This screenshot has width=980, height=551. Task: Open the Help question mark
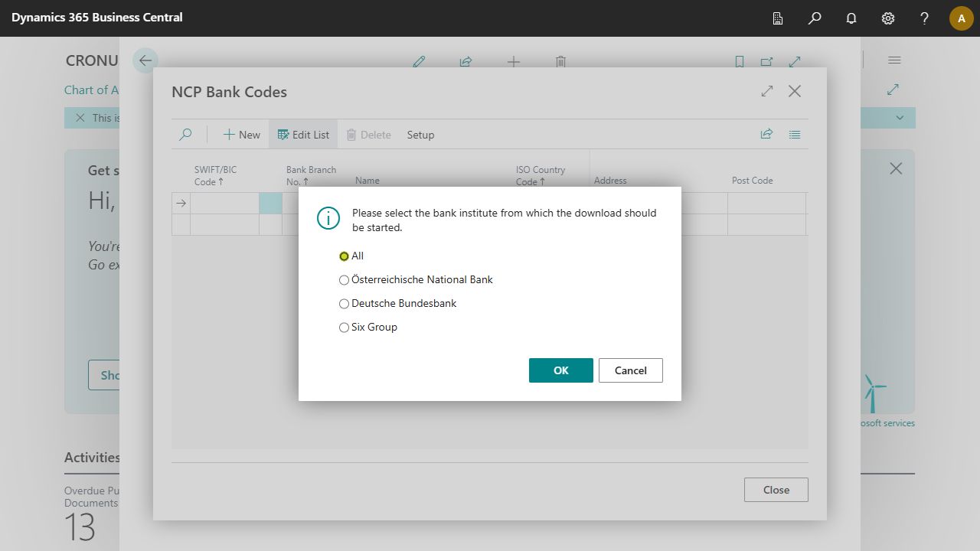click(x=925, y=18)
